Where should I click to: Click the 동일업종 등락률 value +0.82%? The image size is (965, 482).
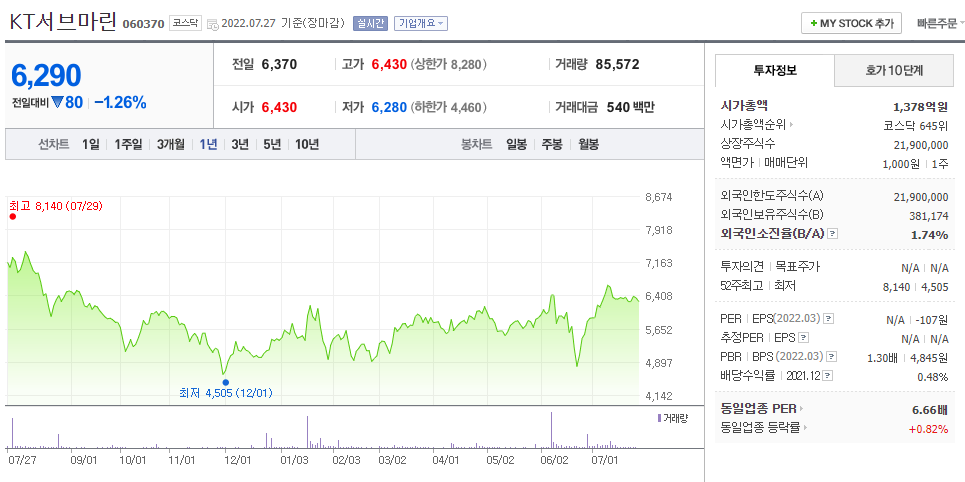coord(929,428)
